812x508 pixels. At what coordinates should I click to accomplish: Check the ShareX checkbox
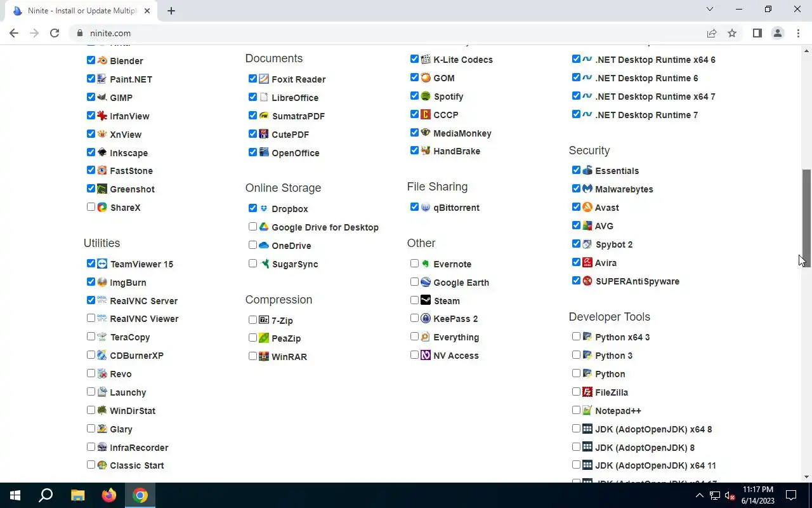[91, 207]
